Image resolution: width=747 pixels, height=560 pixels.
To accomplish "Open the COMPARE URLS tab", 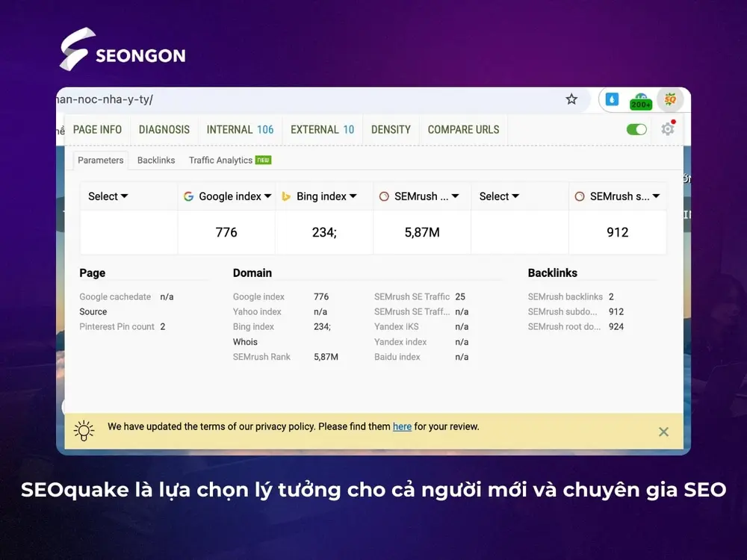I will tap(464, 129).
